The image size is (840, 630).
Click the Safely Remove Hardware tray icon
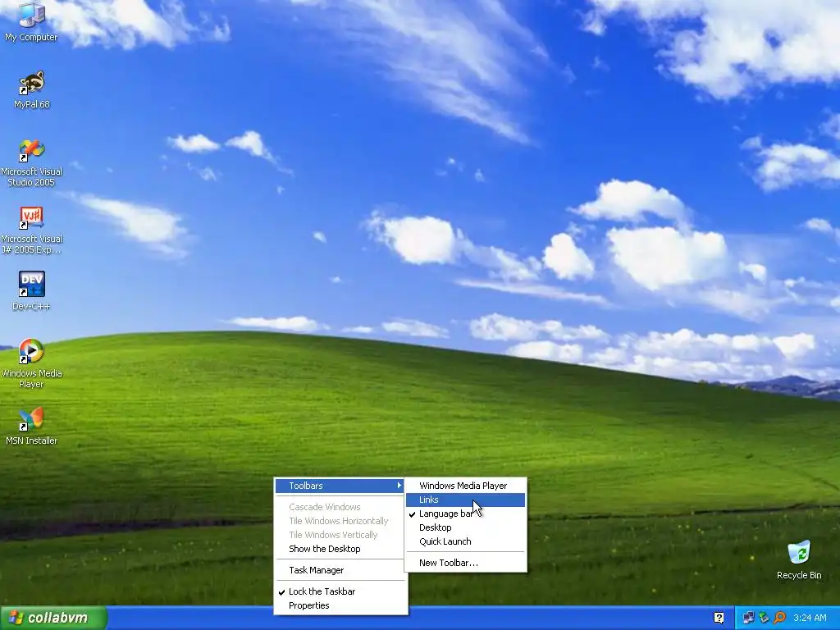(764, 619)
